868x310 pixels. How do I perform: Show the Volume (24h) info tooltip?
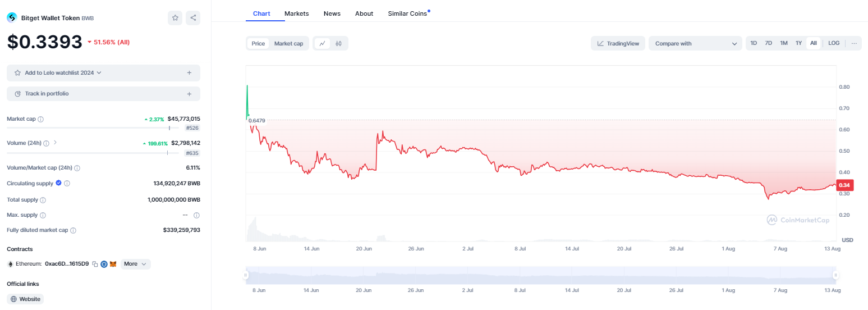click(46, 143)
